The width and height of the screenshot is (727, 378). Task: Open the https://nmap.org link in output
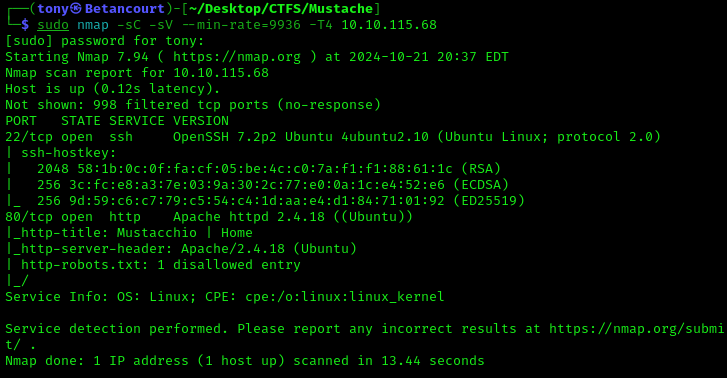(236, 57)
